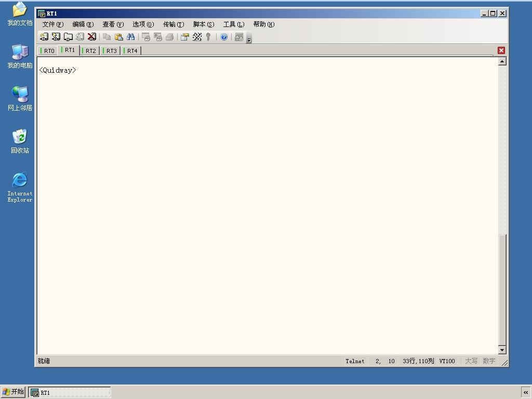532x399 pixels.
Task: Select the RT1 session tab
Action: [69, 50]
